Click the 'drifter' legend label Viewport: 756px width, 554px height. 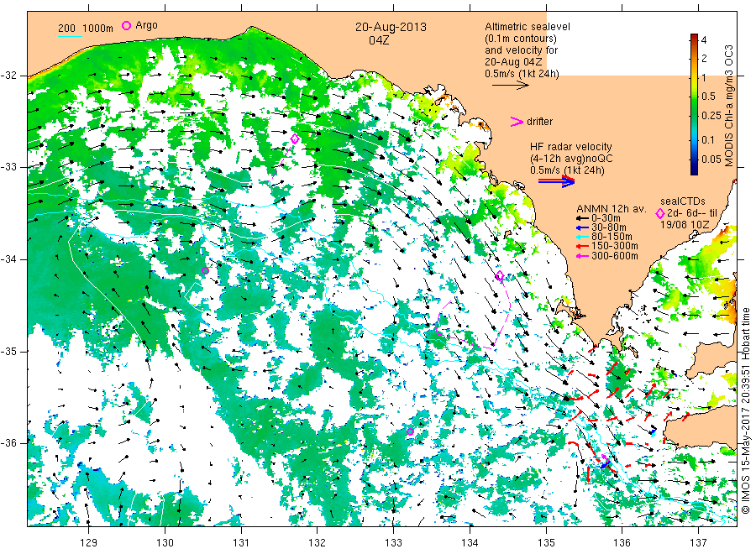point(539,122)
